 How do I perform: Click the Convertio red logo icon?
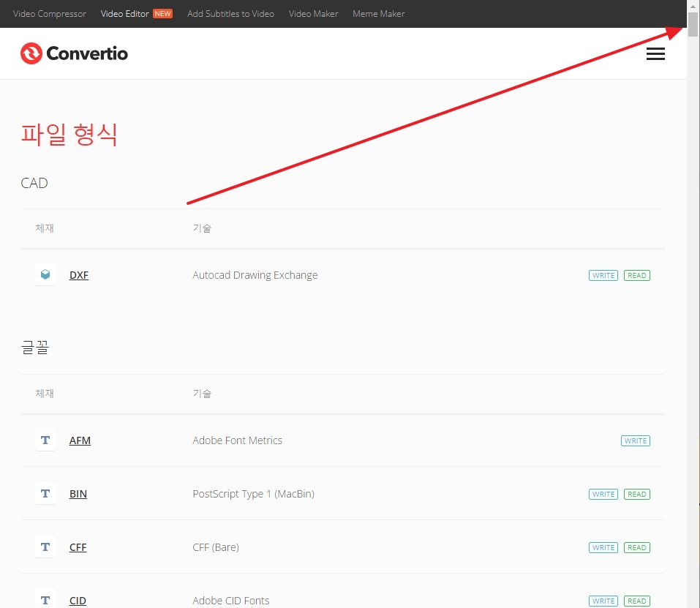31,53
